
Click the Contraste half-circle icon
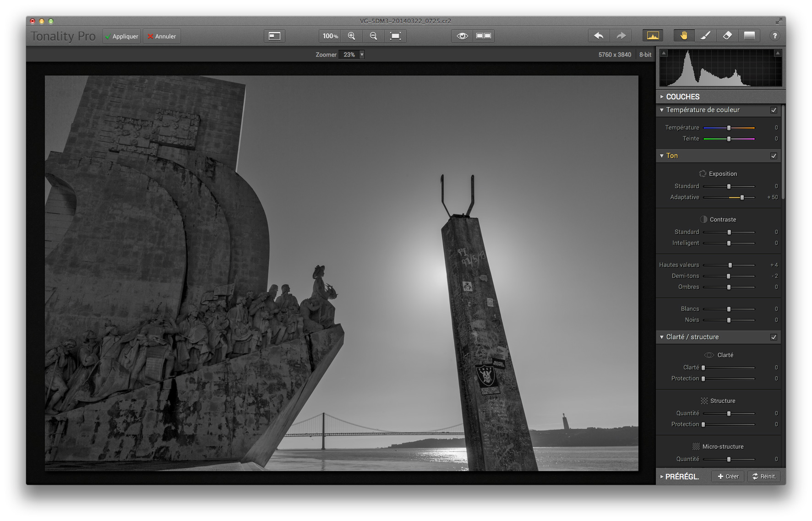(703, 219)
